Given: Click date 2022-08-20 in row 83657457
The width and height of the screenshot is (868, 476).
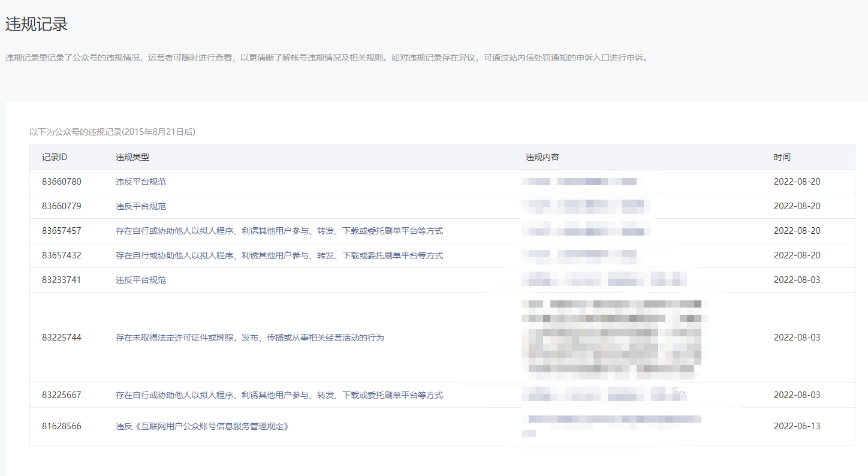Looking at the screenshot, I should [797, 231].
